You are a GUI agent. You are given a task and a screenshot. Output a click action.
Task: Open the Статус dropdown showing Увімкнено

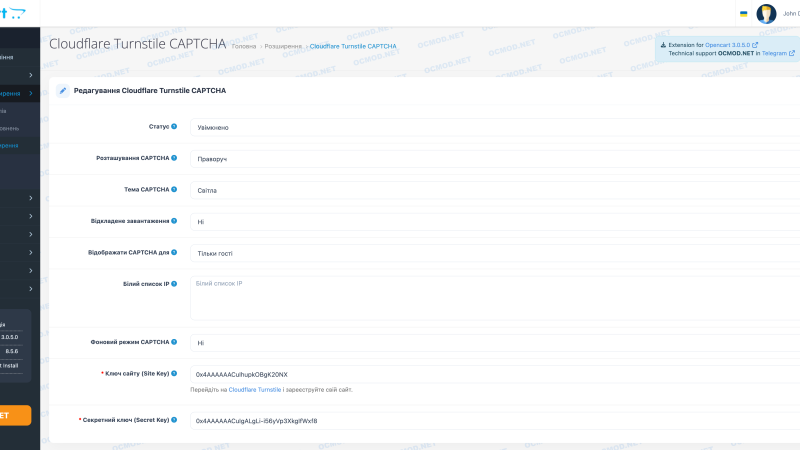click(x=495, y=128)
